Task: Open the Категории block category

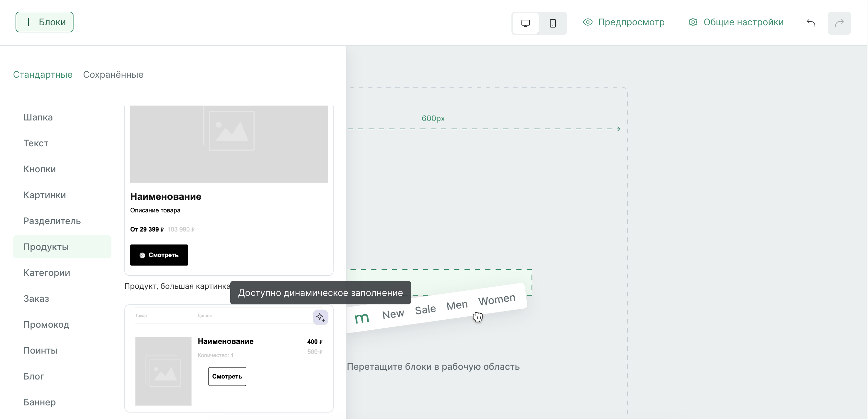Action: tap(62, 273)
